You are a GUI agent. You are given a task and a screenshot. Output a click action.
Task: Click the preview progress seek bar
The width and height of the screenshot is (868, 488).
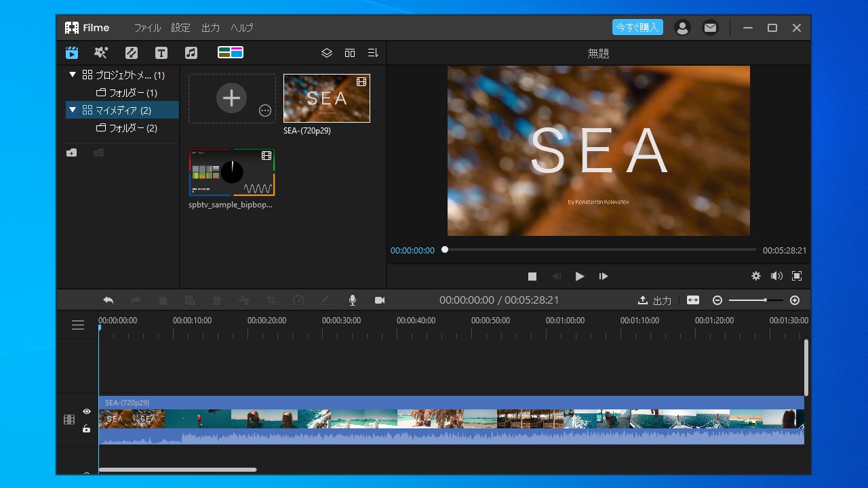pyautogui.click(x=600, y=249)
